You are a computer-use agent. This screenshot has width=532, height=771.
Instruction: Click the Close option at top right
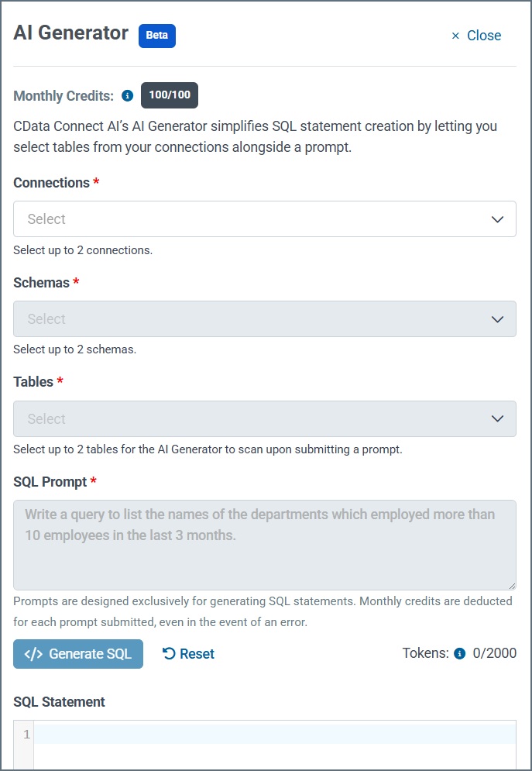point(483,36)
